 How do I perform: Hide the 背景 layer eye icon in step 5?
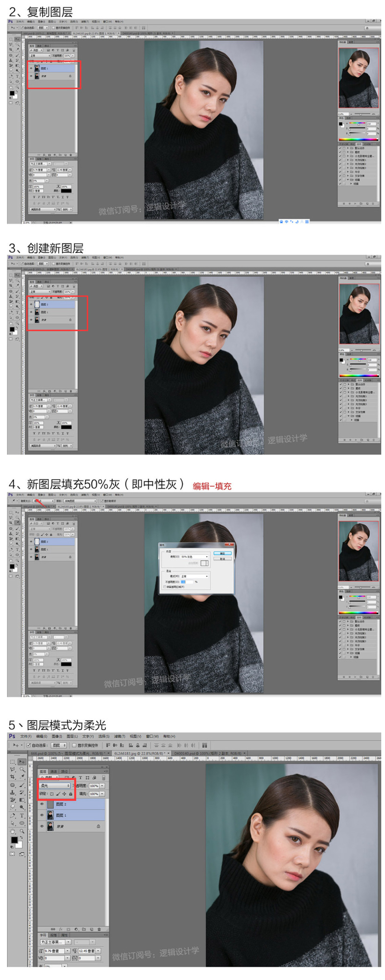[42, 826]
